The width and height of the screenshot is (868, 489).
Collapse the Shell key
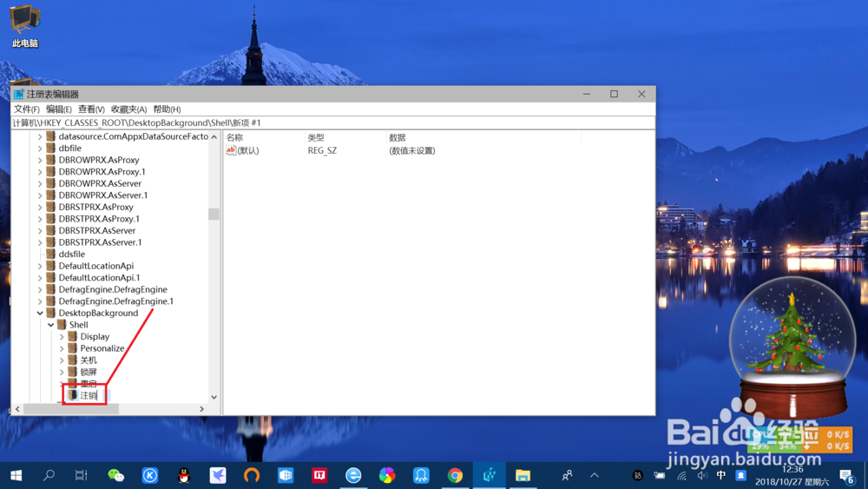[x=51, y=325]
